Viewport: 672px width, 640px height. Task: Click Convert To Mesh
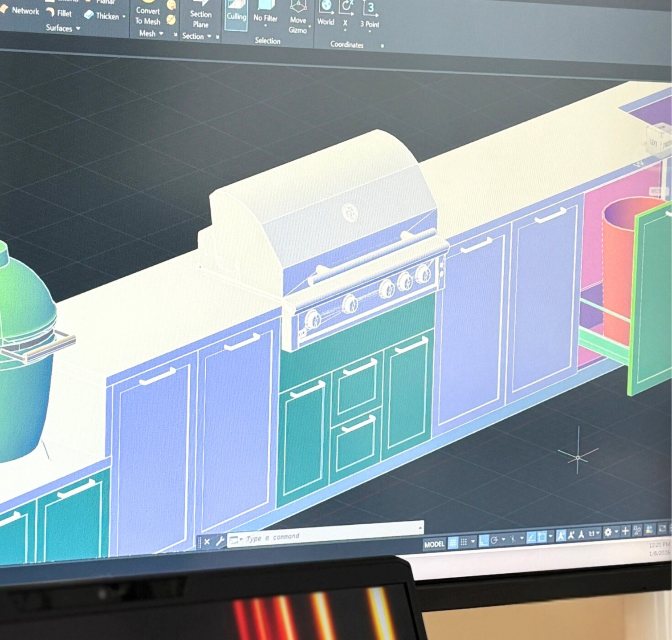(x=148, y=15)
